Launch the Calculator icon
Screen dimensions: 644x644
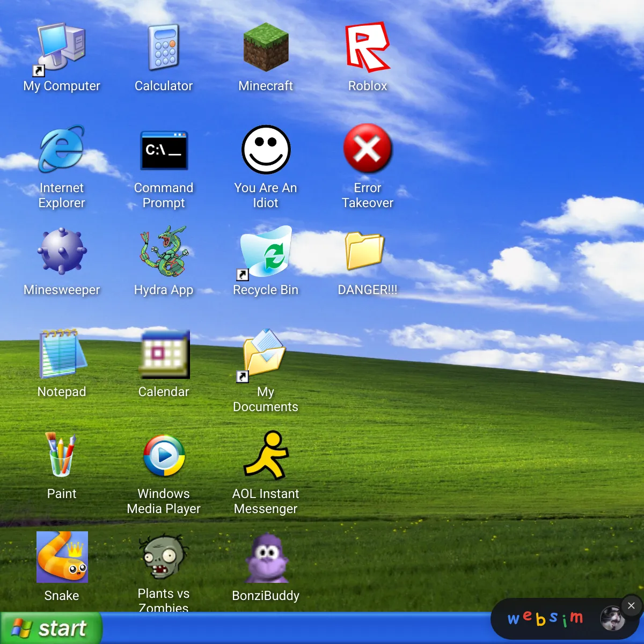click(164, 47)
